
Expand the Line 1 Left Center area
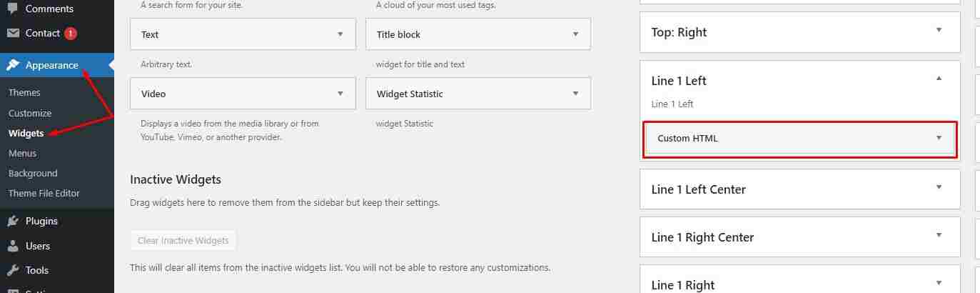click(939, 187)
